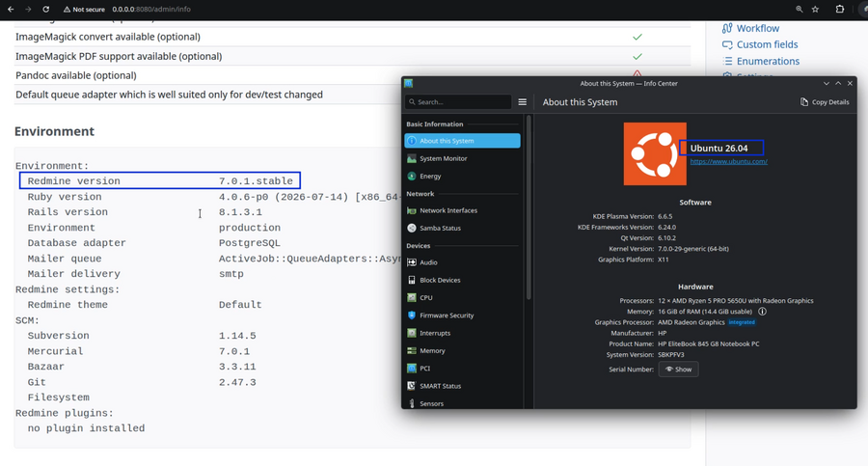
Task: Click the Ubuntu logo image
Action: (x=655, y=153)
